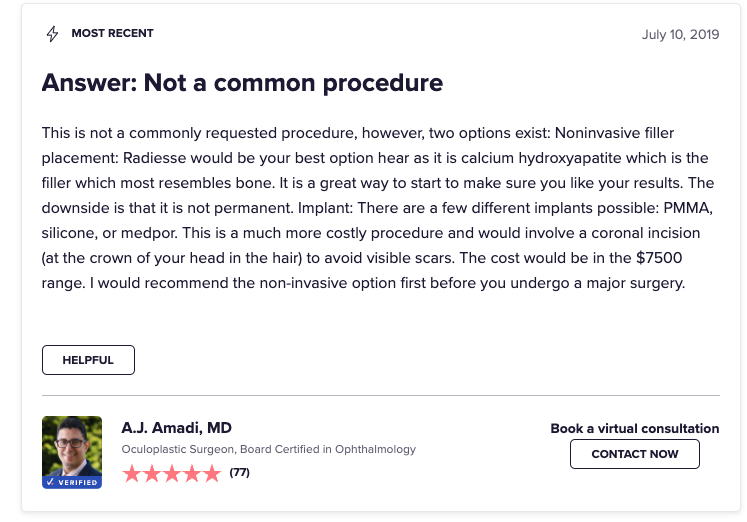Click the VERIFIED badge on photo
747x522 pixels.
coord(72,482)
